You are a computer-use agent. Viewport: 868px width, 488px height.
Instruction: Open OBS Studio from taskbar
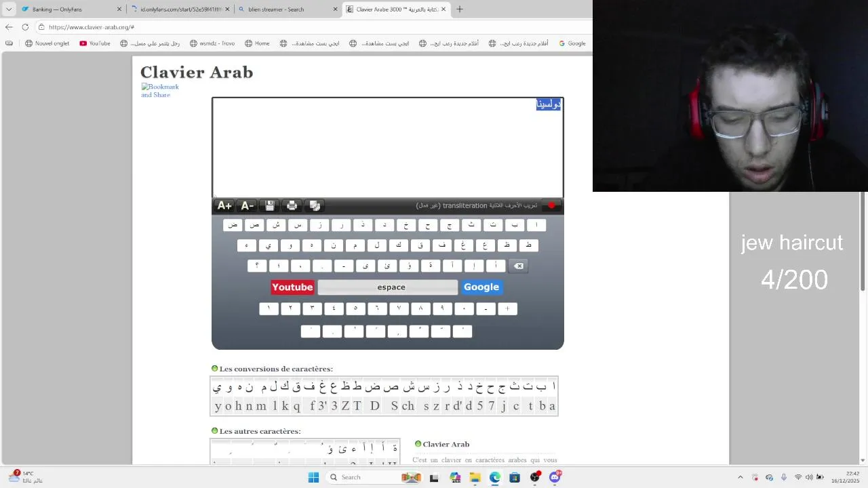[535, 477]
